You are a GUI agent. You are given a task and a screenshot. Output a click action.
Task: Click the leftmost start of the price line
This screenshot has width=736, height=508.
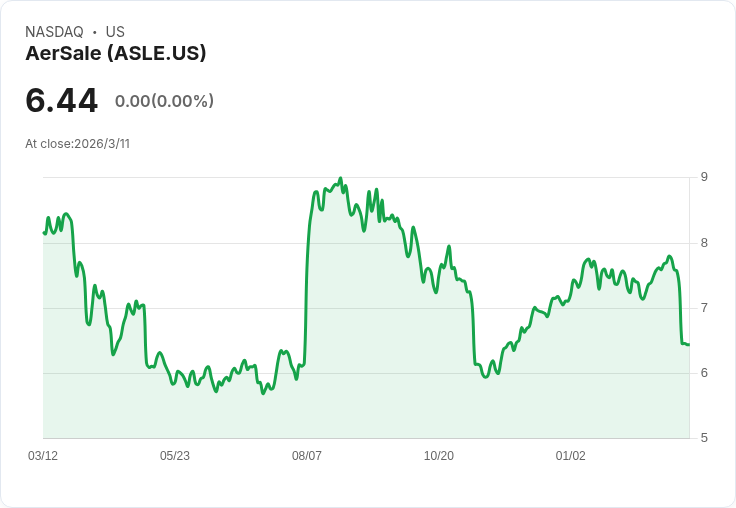[x=44, y=233]
